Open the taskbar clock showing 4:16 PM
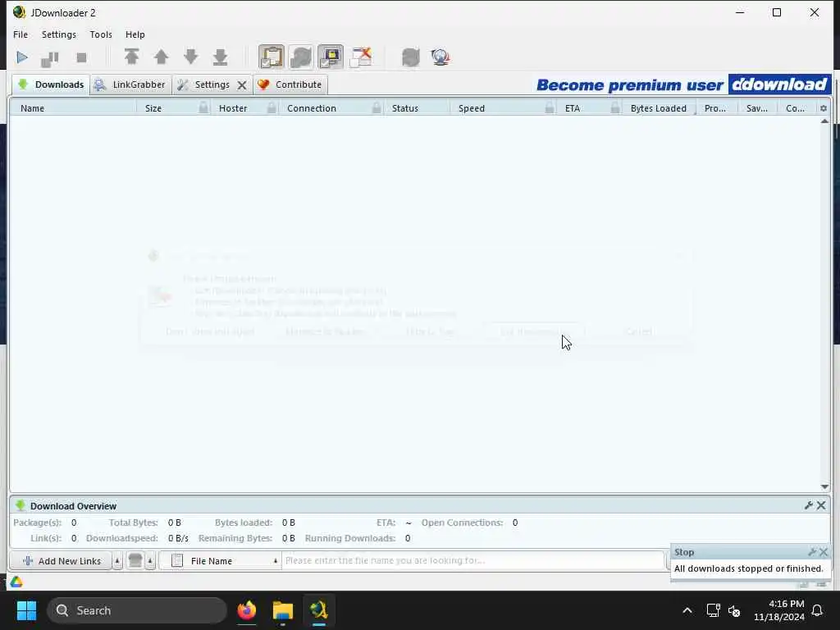This screenshot has width=840, height=630. click(x=779, y=610)
